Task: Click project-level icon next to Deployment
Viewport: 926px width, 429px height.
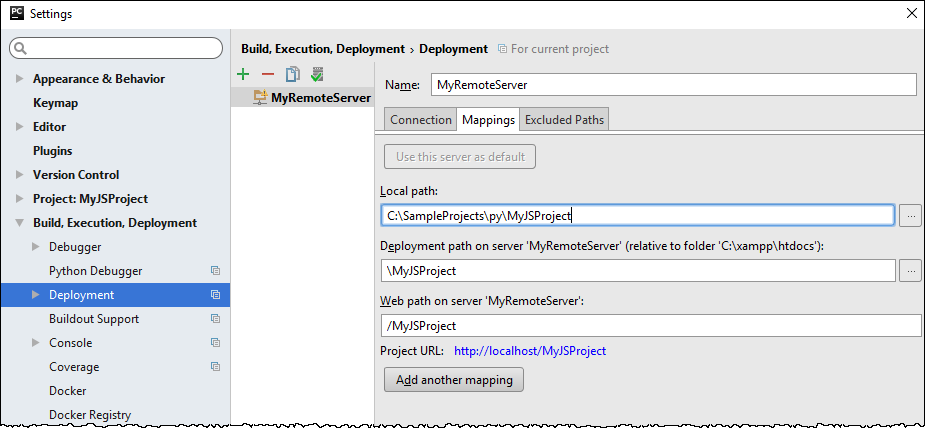Action: (216, 295)
